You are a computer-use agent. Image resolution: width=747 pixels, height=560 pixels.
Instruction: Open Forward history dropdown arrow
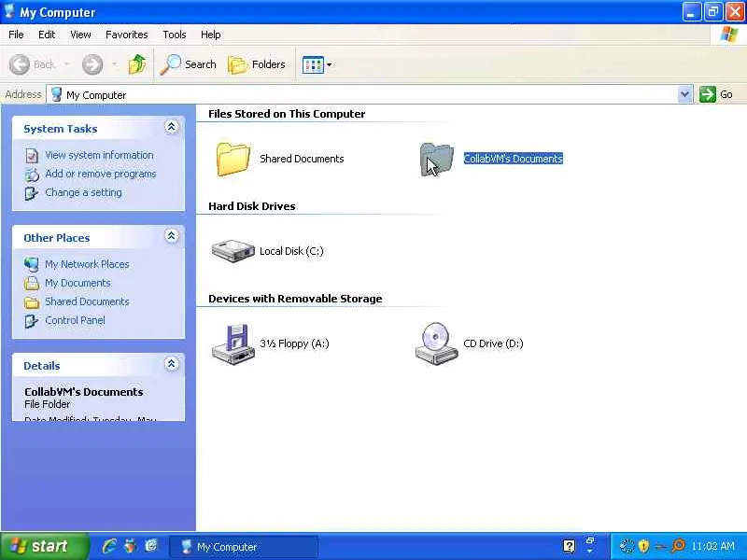pyautogui.click(x=114, y=64)
